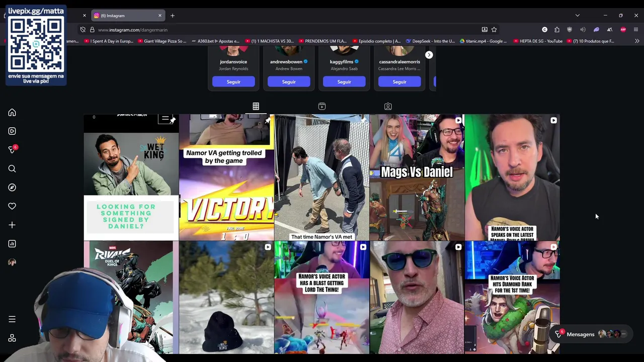
Task: Open cassandraleemorris profile link
Action: pyautogui.click(x=399, y=62)
